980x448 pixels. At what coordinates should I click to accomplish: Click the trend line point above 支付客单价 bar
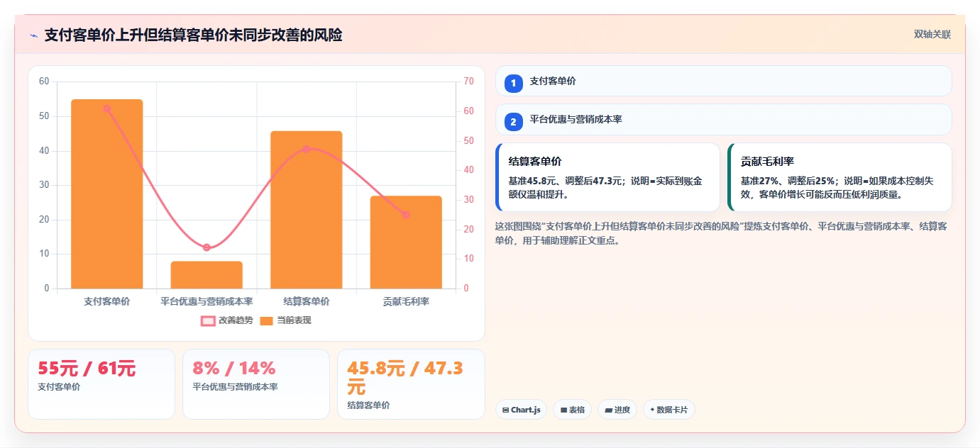[x=107, y=108]
